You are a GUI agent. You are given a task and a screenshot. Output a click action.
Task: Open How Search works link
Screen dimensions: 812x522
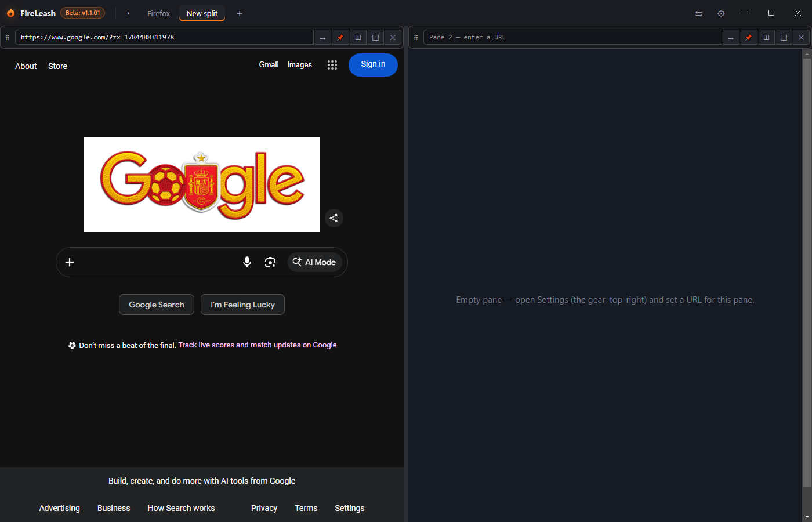181,508
